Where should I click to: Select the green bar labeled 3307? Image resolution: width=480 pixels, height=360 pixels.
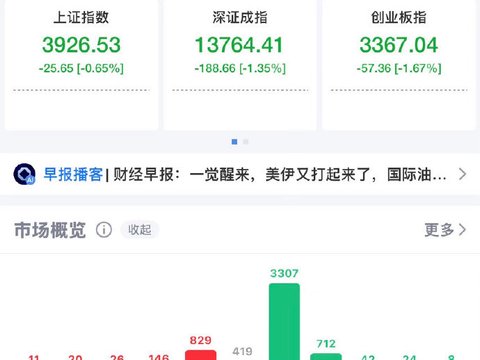pos(284,321)
